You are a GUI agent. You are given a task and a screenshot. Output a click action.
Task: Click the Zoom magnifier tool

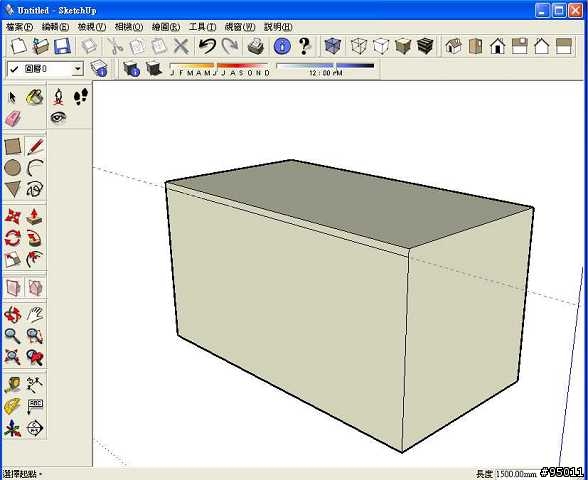click(12, 336)
